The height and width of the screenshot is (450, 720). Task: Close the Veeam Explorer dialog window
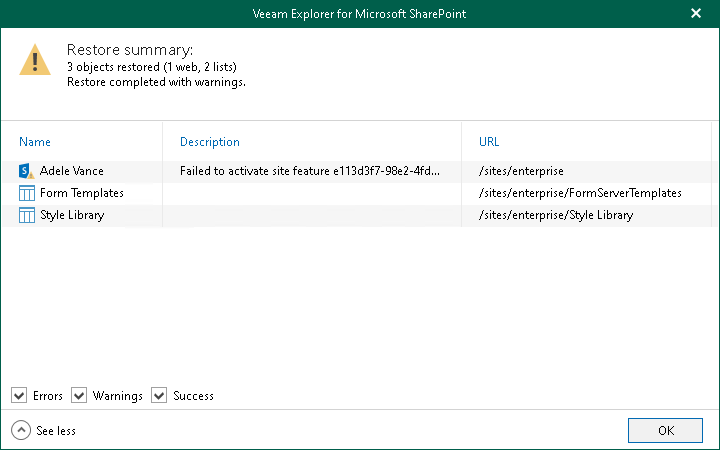pos(696,14)
